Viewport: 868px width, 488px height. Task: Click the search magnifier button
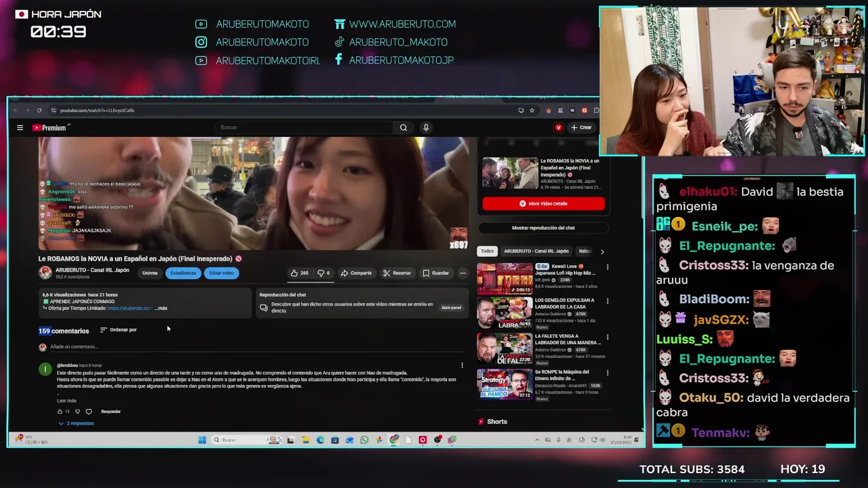403,127
